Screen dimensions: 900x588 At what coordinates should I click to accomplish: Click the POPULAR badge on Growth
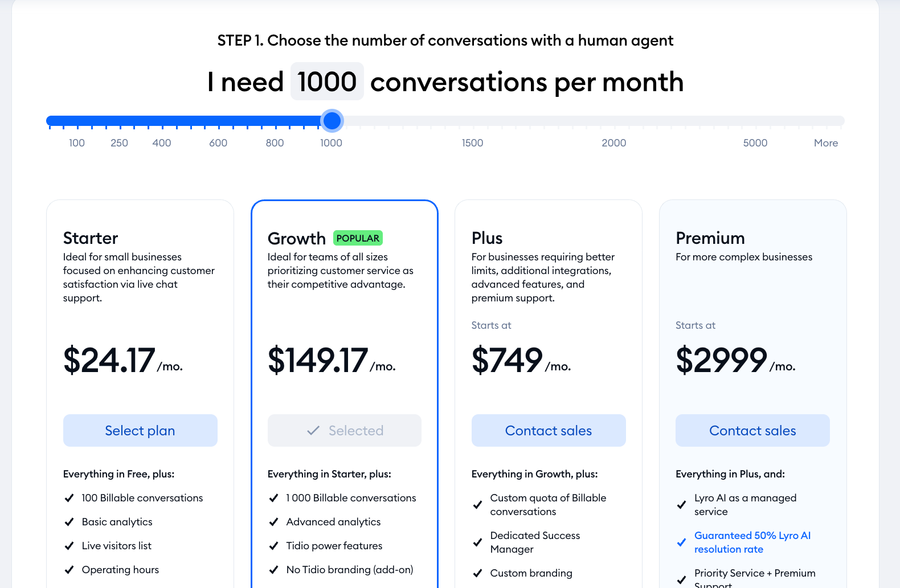[358, 238]
